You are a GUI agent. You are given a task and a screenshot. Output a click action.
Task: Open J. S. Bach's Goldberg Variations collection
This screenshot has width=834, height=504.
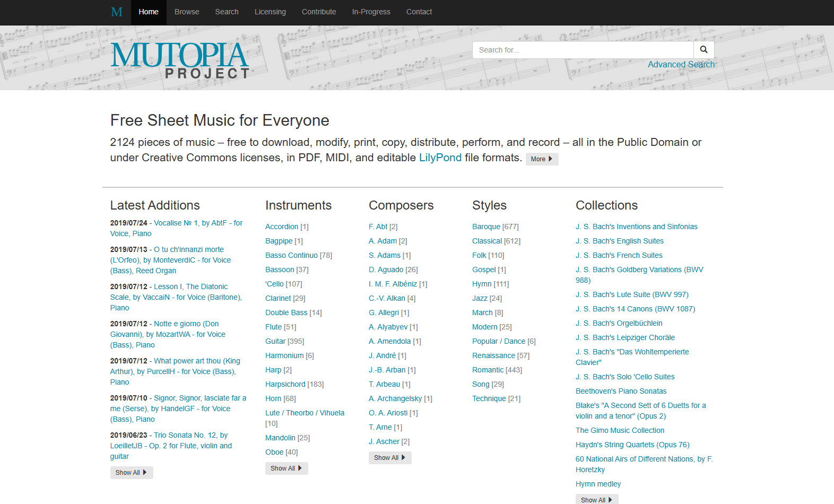tap(639, 275)
